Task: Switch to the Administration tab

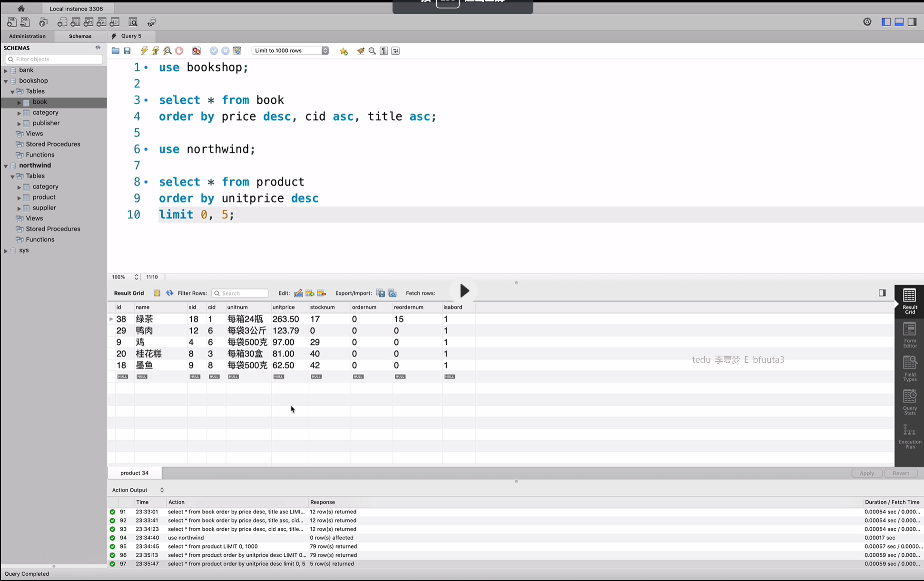Action: click(x=28, y=36)
